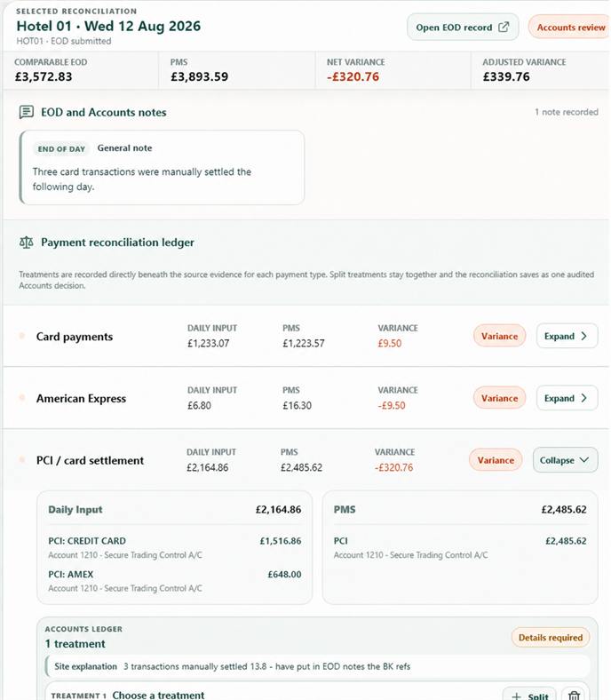The height and width of the screenshot is (700, 611).
Task: Click the balance scale icon by Payment reconciliation ledger
Action: click(27, 243)
